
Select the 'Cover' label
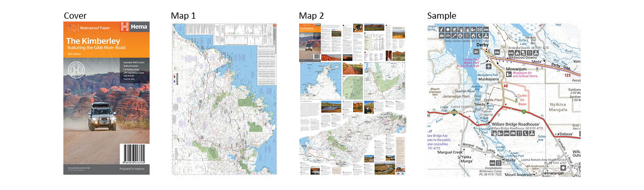point(75,16)
